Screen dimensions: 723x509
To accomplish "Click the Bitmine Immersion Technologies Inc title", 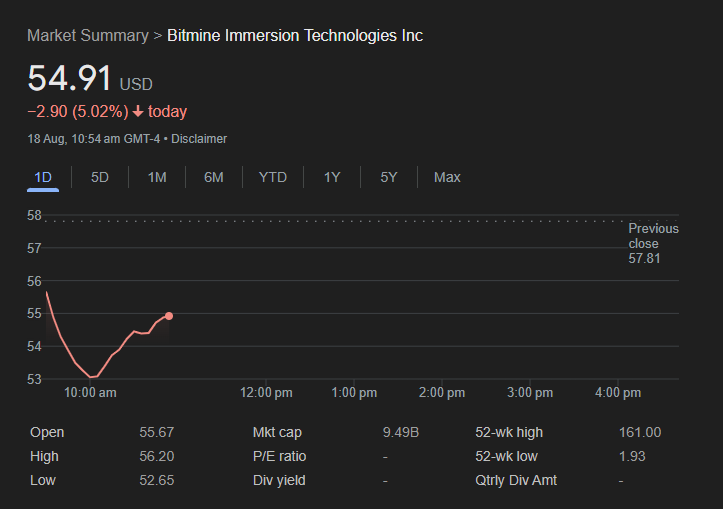I will [295, 36].
